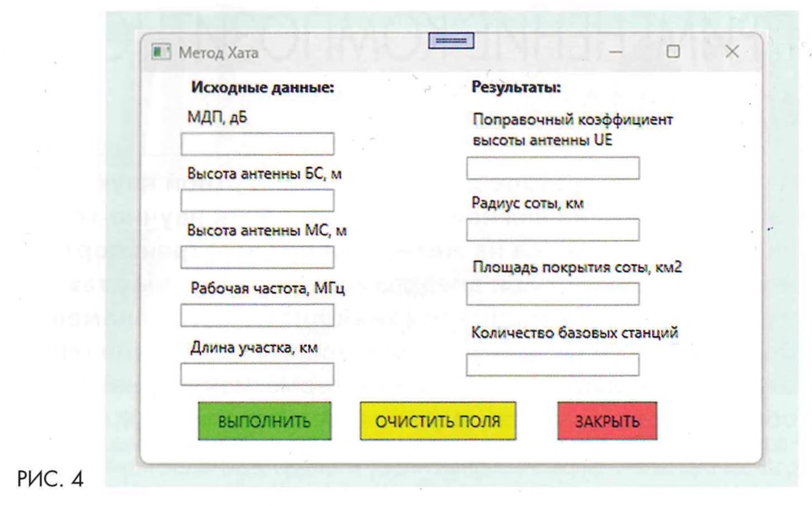The width and height of the screenshot is (812, 506).
Task: Minimize the Метод Хата window
Action: tap(615, 52)
